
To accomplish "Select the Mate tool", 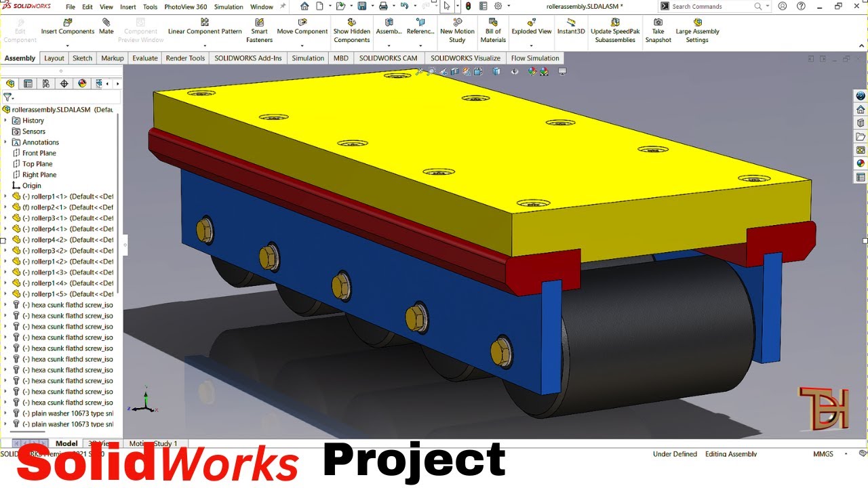I will click(106, 27).
